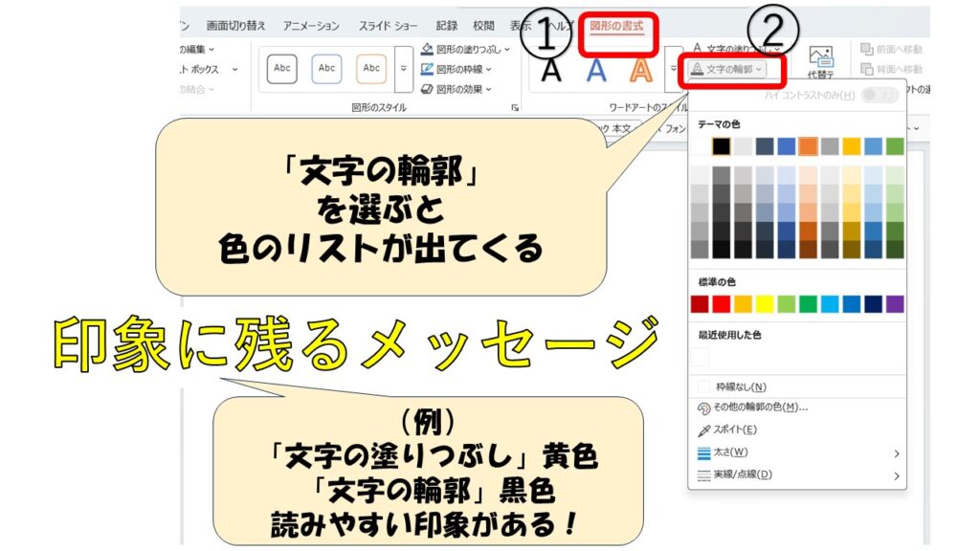Image resolution: width=980 pixels, height=551 pixels.
Task: Pick the white theme color swatch
Action: 700,146
